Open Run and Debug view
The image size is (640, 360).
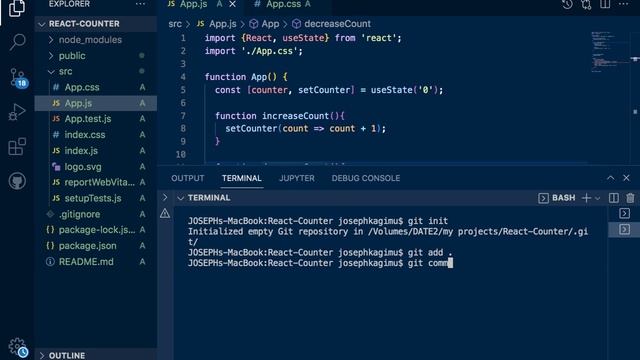pos(17,112)
